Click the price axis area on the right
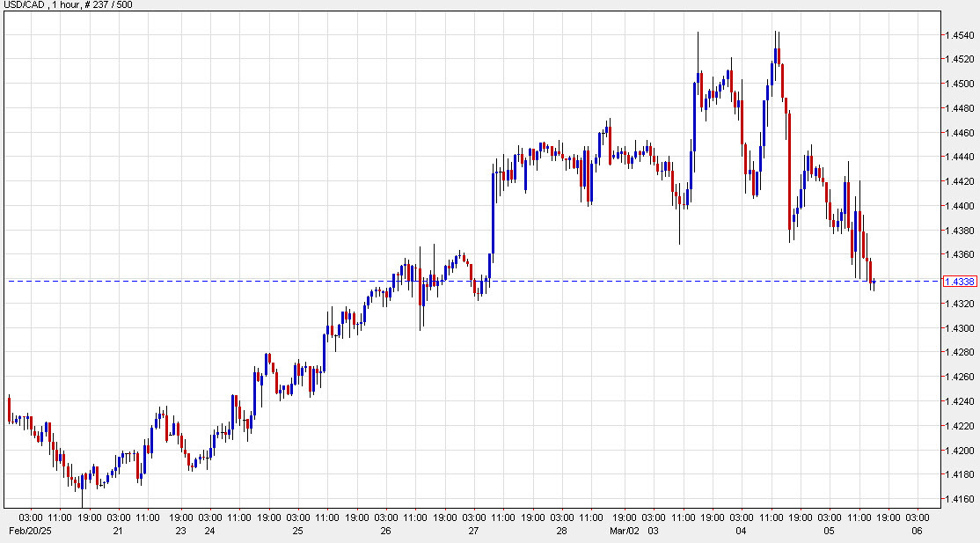 point(959,370)
